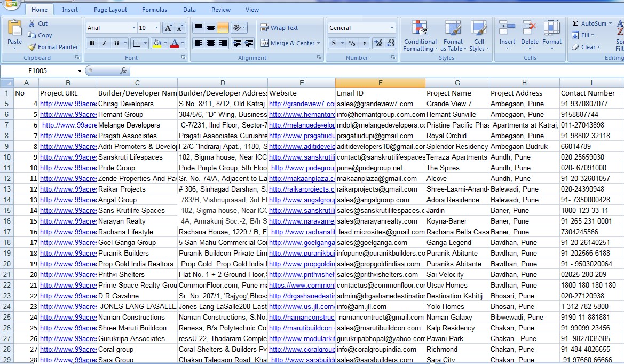Decrease decimal places
The height and width of the screenshot is (364, 624).
point(390,43)
